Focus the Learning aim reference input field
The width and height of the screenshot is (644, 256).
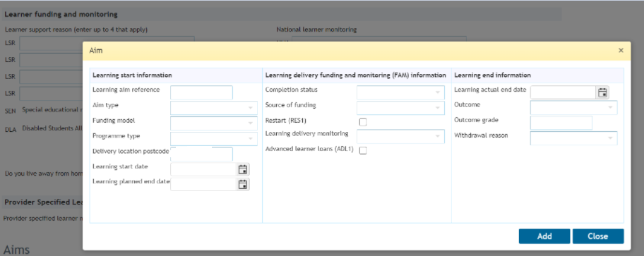[x=202, y=92]
